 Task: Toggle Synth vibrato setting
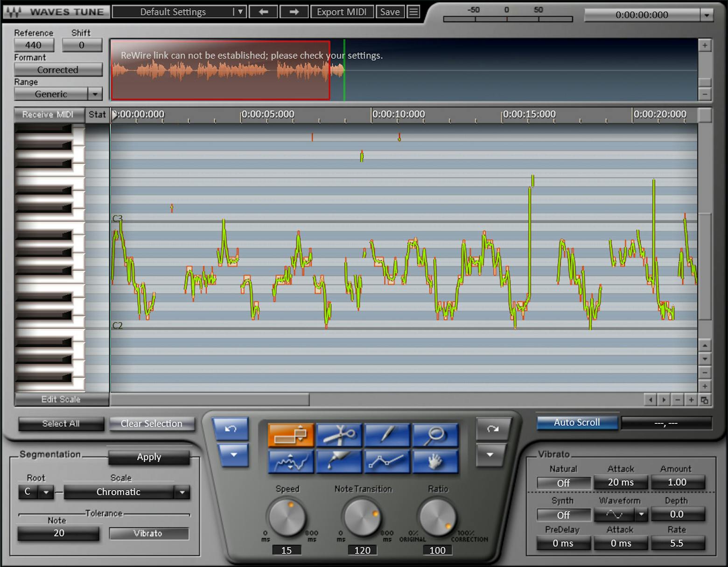[x=563, y=515]
